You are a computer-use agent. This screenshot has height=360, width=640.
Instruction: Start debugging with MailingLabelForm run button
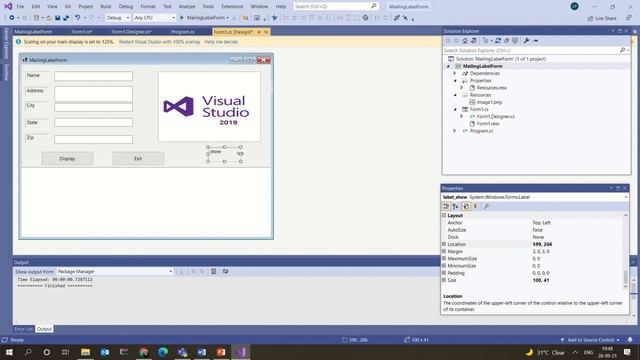point(204,18)
